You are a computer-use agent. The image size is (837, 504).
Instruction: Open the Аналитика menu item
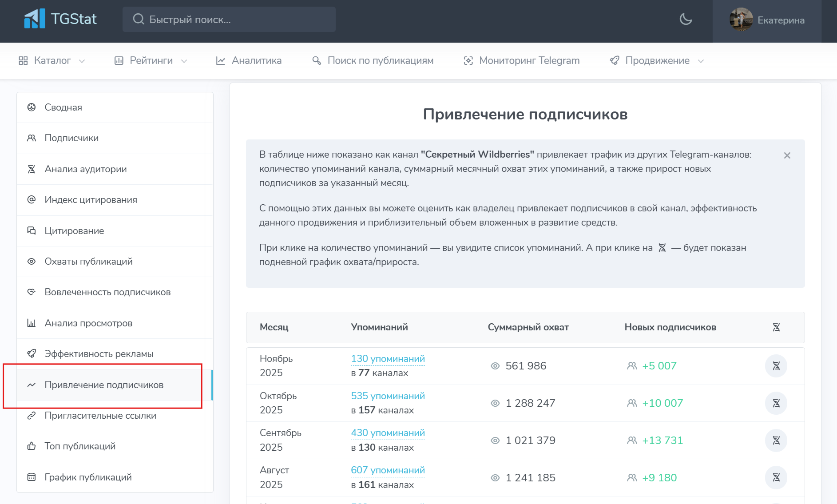pyautogui.click(x=249, y=60)
